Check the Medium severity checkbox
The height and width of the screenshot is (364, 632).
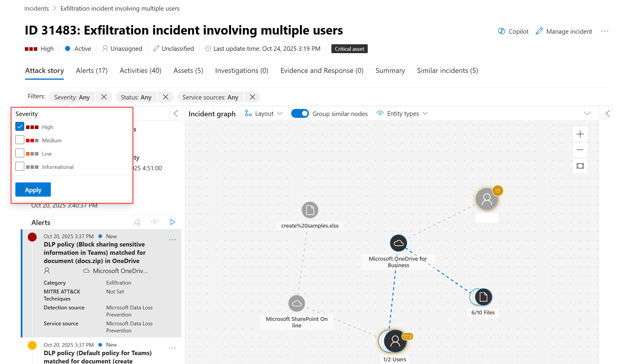(20, 140)
